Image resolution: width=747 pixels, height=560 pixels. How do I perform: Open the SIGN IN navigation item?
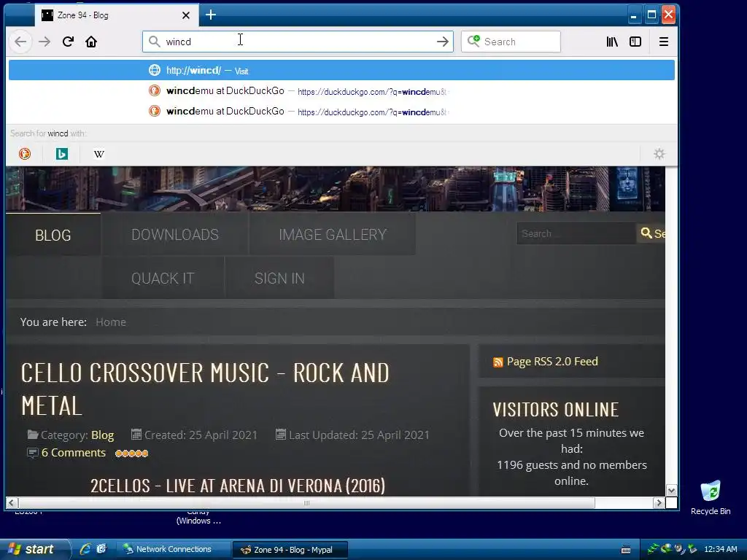point(279,278)
